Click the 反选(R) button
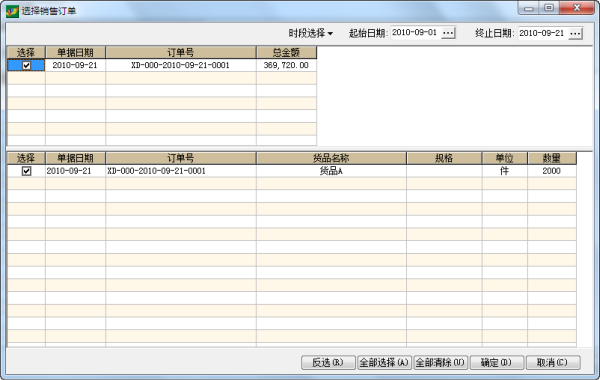 pos(328,362)
